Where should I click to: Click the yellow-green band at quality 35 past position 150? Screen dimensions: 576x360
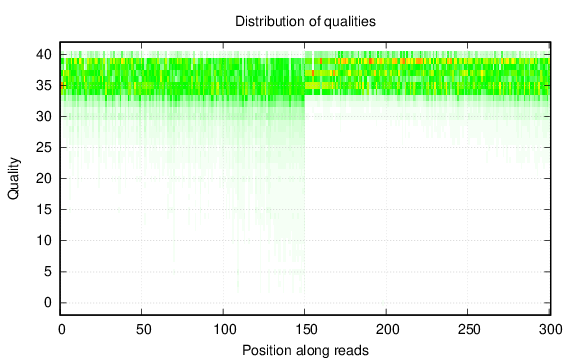pyautogui.click(x=319, y=86)
